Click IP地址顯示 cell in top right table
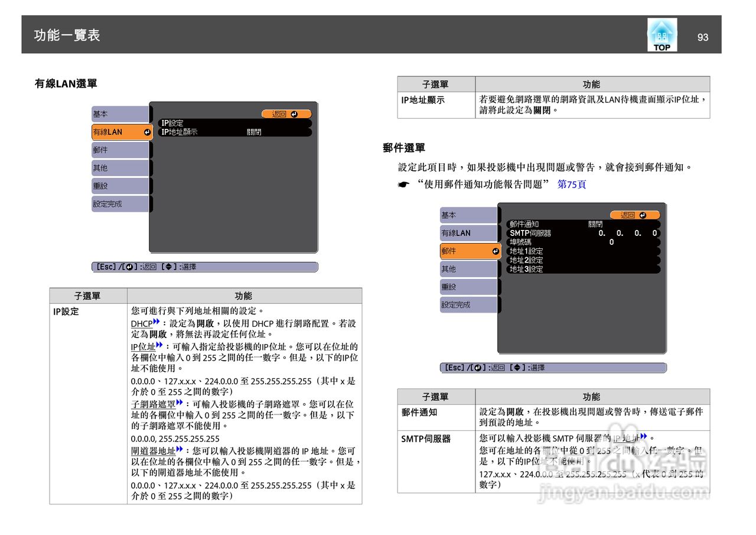Image resolution: width=756 pixels, height=535 pixels. click(x=436, y=105)
